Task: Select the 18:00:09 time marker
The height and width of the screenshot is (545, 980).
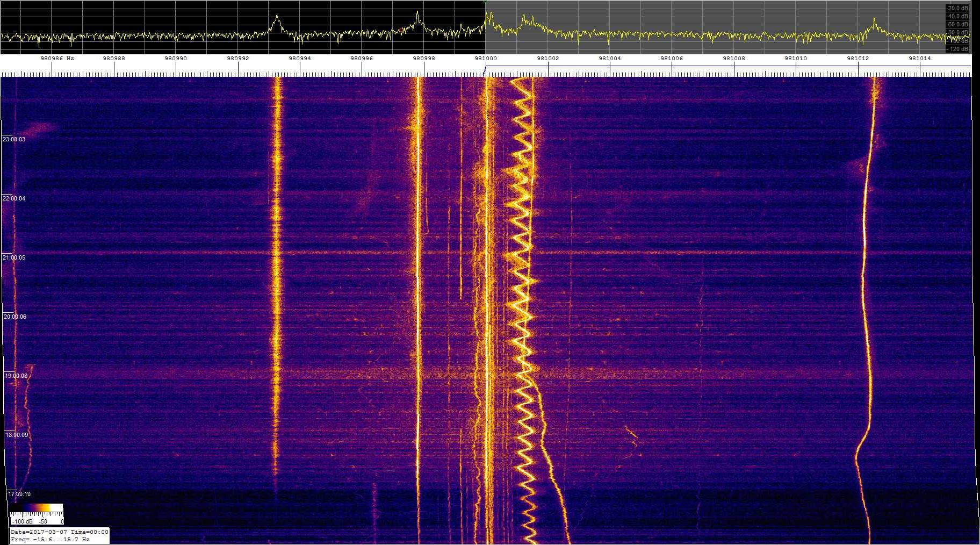Action: click(x=17, y=435)
